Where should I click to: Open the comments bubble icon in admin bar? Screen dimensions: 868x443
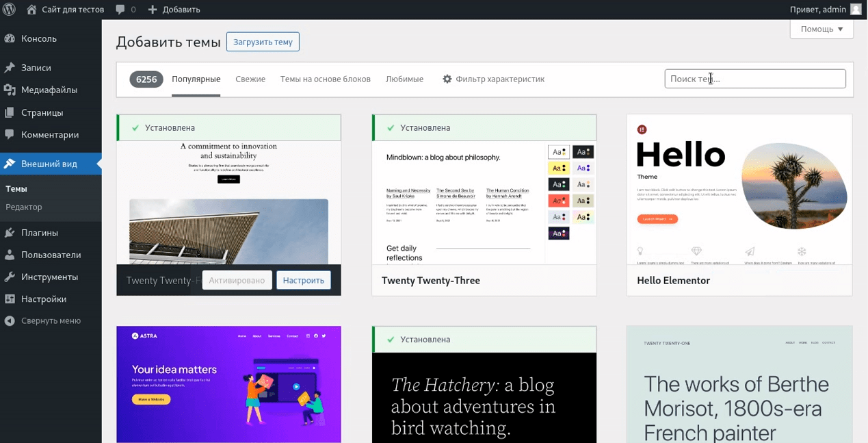tap(120, 10)
